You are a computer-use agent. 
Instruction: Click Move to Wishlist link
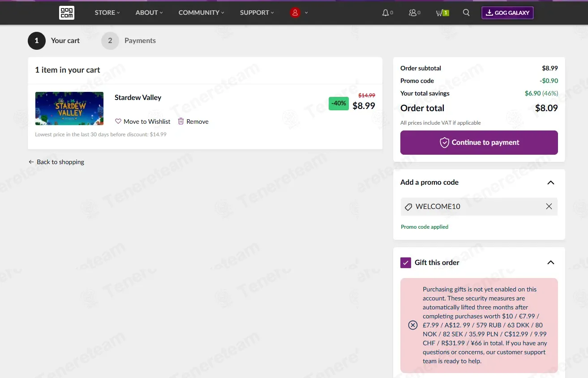pyautogui.click(x=147, y=122)
